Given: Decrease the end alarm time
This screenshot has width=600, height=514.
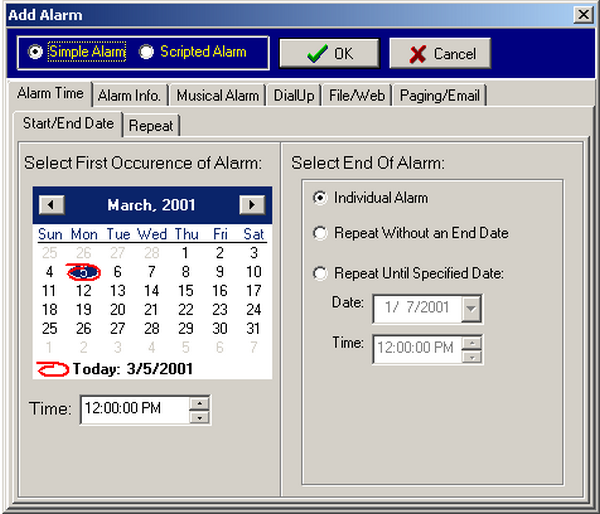Looking at the screenshot, I should (471, 357).
